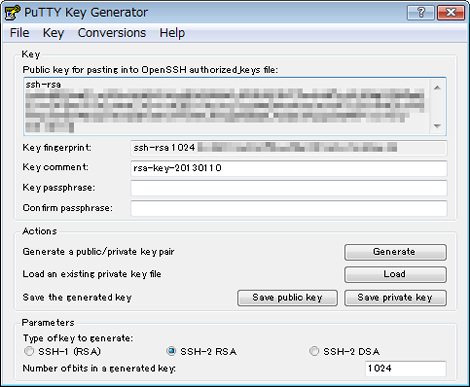
Task: Click the PuTTY key icon in title bar
Action: point(12,13)
